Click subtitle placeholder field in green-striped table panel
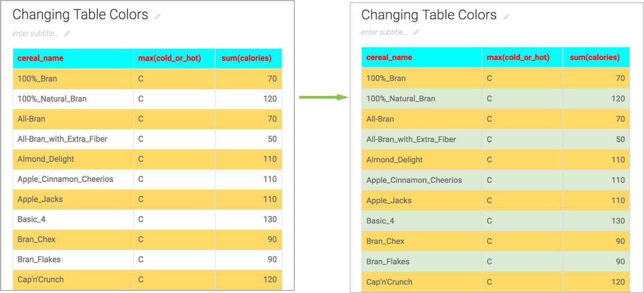 [x=384, y=33]
